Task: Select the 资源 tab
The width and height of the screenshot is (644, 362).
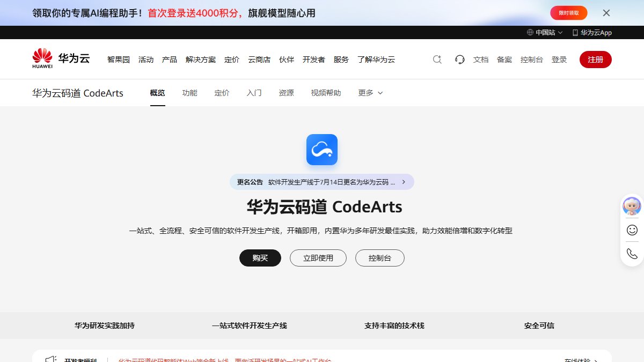Action: point(287,93)
